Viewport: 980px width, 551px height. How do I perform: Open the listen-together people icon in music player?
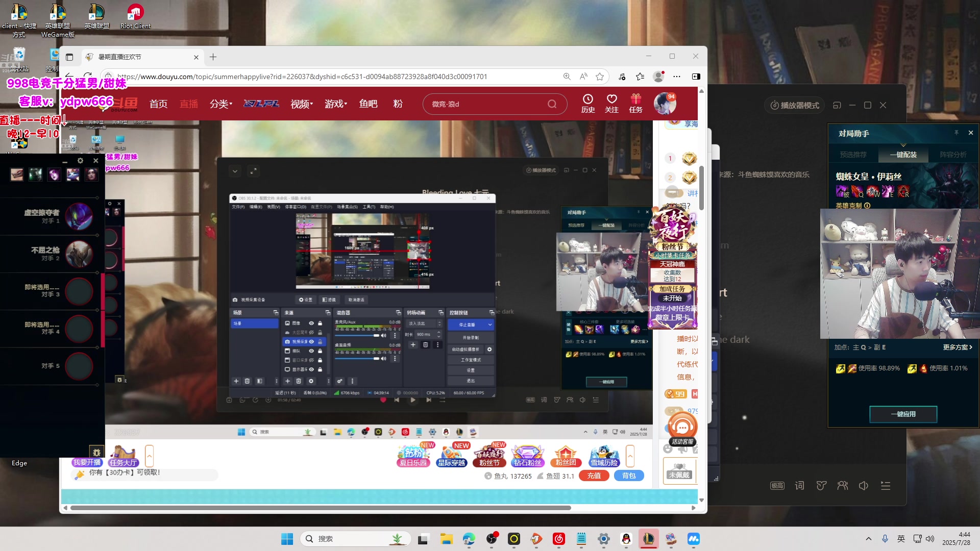[843, 486]
